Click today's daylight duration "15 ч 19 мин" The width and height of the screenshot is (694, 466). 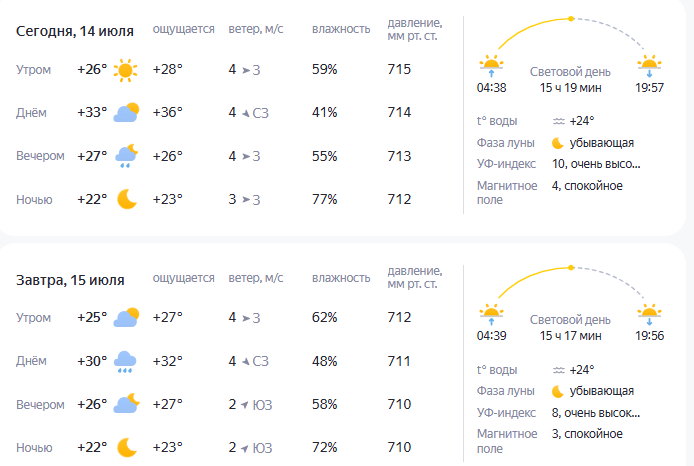[570, 88]
